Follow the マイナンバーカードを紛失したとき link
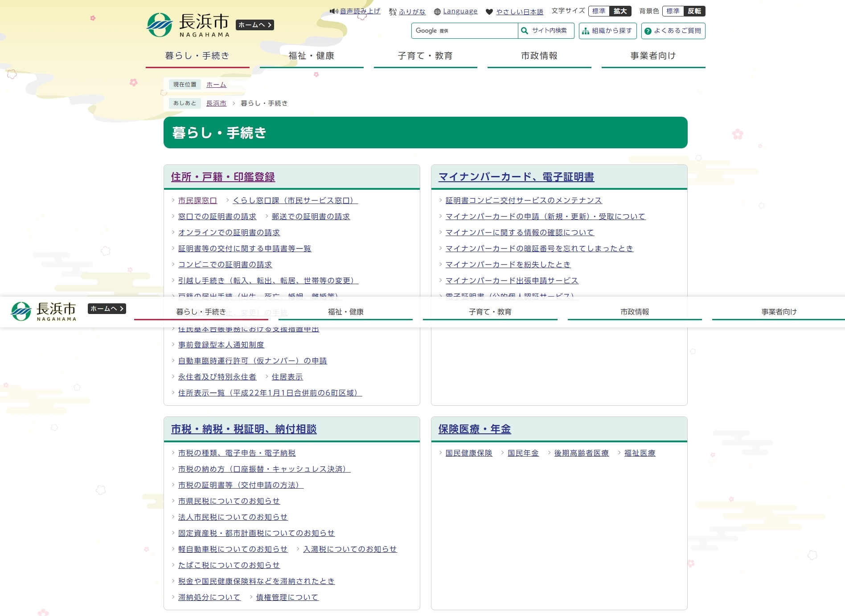This screenshot has width=845, height=616. (x=508, y=264)
